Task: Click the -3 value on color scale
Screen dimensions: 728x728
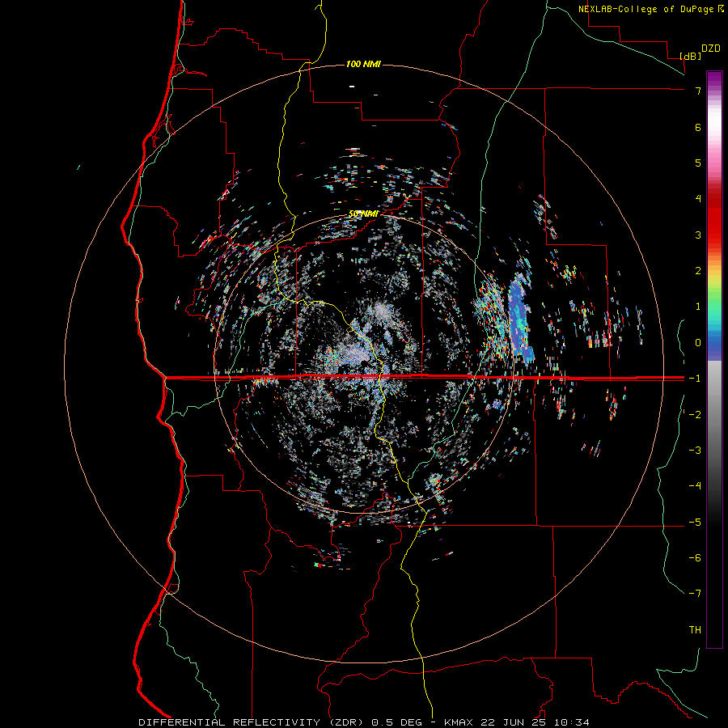Action: pyautogui.click(x=695, y=450)
